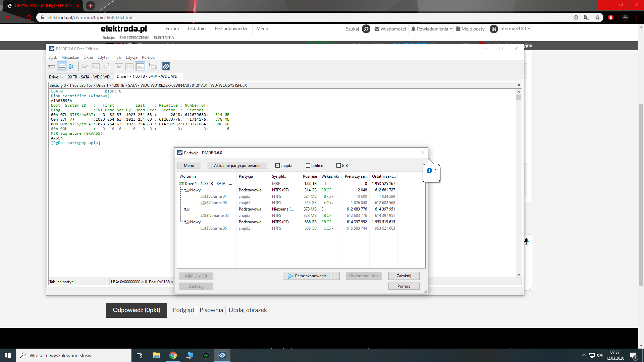Click the Sektory panel close X
This screenshot has width=644, height=362.
(519, 85)
